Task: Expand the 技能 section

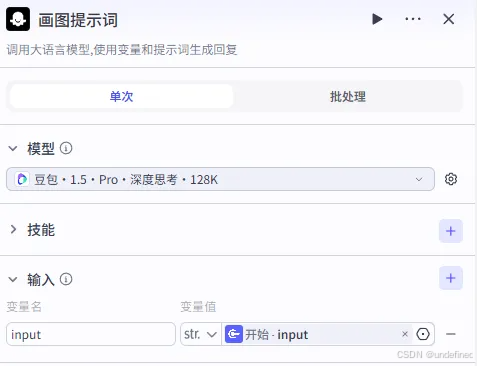Action: (13, 229)
